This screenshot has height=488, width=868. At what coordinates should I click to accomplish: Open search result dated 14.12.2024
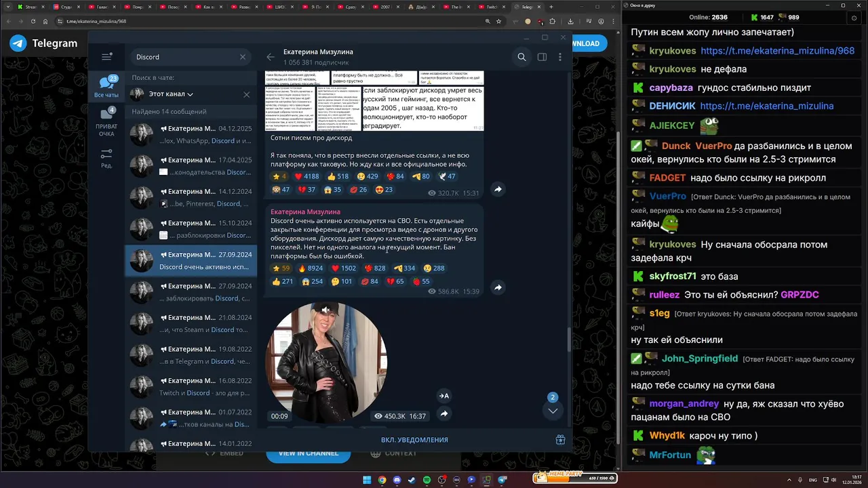[191, 197]
